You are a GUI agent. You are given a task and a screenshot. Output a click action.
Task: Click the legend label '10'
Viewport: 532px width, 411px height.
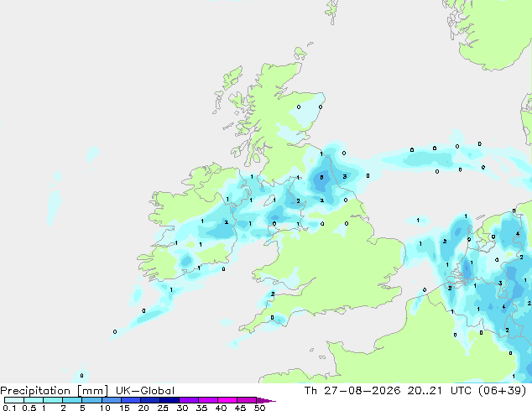(105, 408)
